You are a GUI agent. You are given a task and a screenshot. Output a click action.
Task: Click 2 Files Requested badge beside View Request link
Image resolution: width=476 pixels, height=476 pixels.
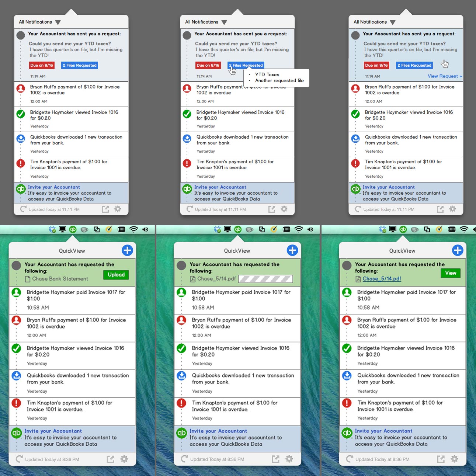tap(414, 65)
